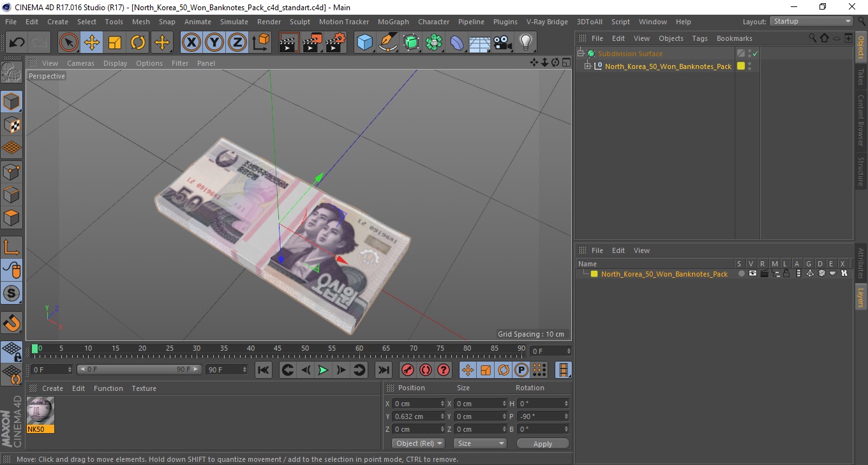Collapse Subdivision Surface object
Screen dimensions: 868x465
(580, 54)
